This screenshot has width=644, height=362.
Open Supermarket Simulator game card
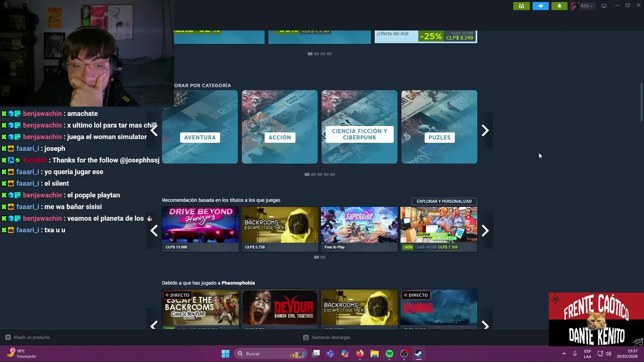click(439, 229)
